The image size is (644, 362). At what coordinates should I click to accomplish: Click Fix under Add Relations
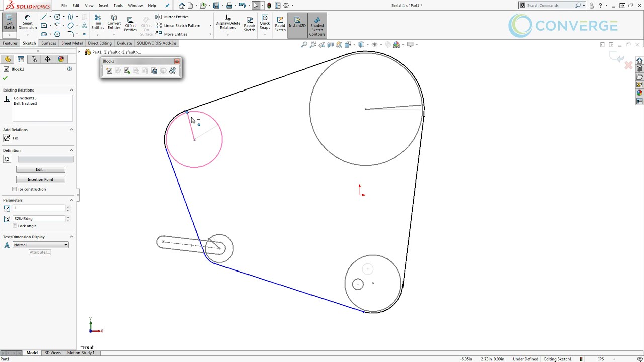[11, 138]
